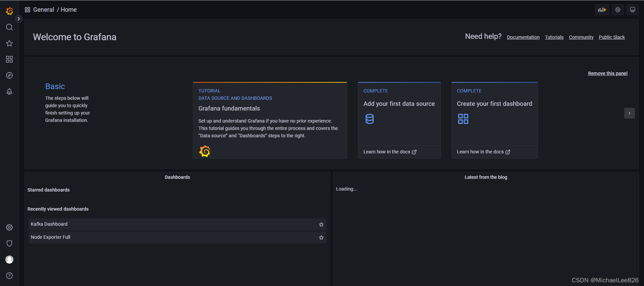Click the Latest from the blog title
The height and width of the screenshot is (286, 644).
(x=486, y=177)
